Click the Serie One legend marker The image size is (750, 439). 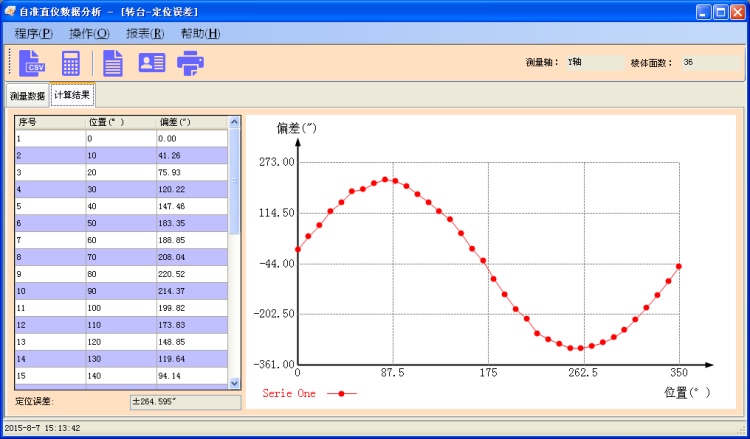(341, 394)
